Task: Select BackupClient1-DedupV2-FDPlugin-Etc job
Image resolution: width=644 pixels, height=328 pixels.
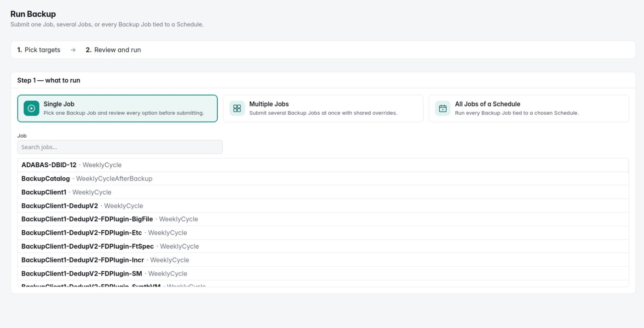Action: click(x=323, y=233)
